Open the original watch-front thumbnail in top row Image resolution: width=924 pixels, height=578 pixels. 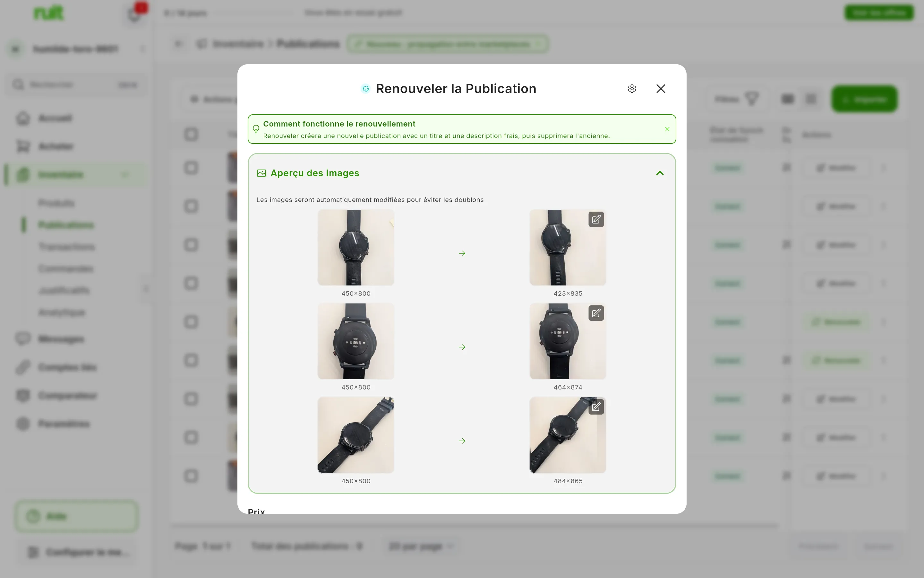tap(356, 247)
